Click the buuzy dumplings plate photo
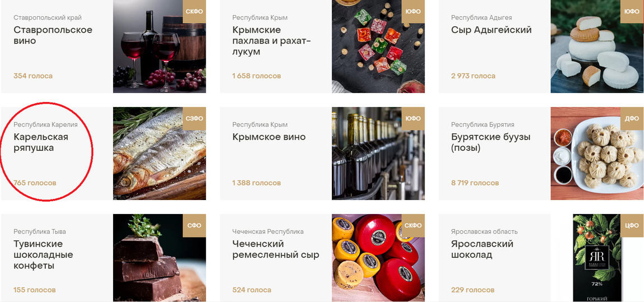Viewport: 644px width, 302px height. click(597, 154)
